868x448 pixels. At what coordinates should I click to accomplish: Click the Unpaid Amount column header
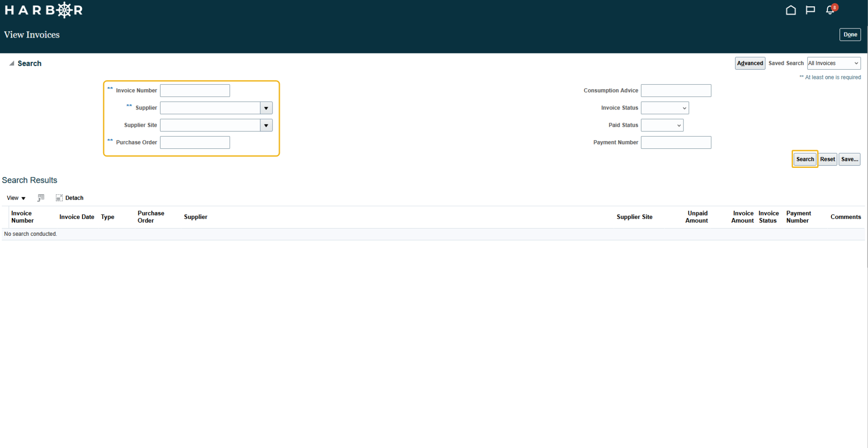point(697,217)
